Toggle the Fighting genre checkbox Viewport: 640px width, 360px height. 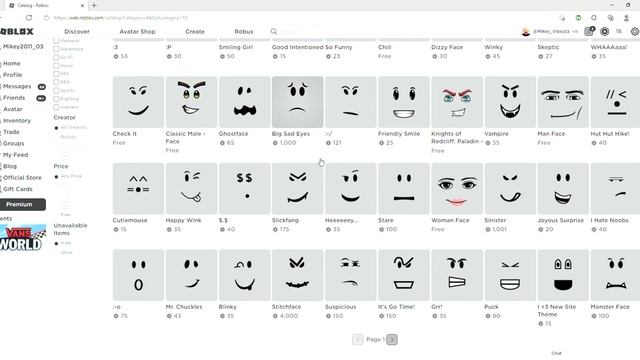(x=56, y=99)
